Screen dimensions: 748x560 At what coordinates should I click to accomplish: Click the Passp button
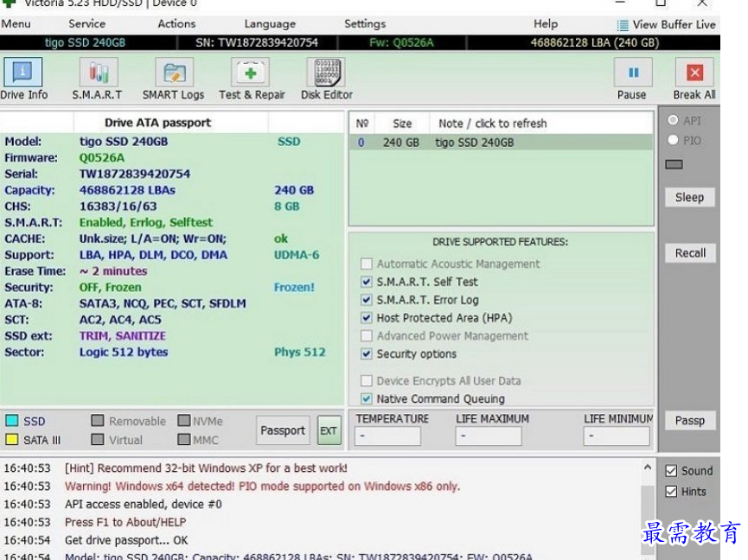pos(690,420)
